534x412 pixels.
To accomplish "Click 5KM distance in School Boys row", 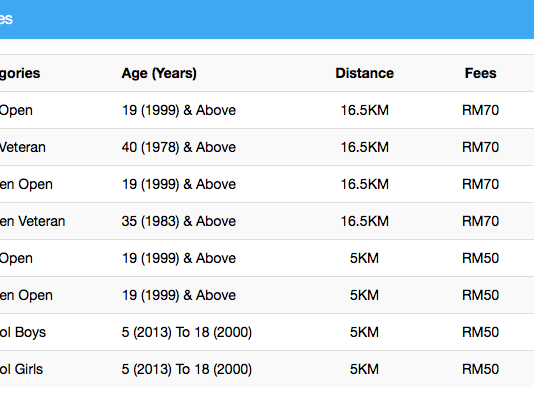I will tap(364, 332).
